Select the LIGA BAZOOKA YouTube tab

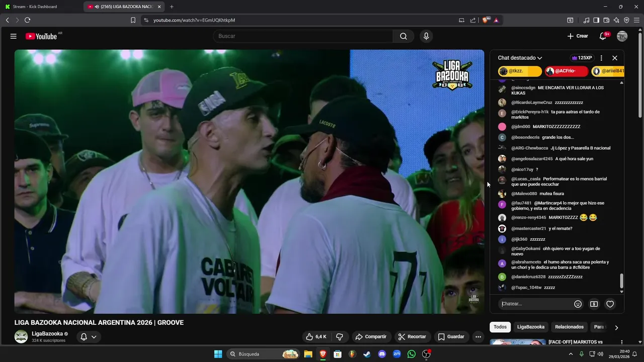click(x=124, y=7)
